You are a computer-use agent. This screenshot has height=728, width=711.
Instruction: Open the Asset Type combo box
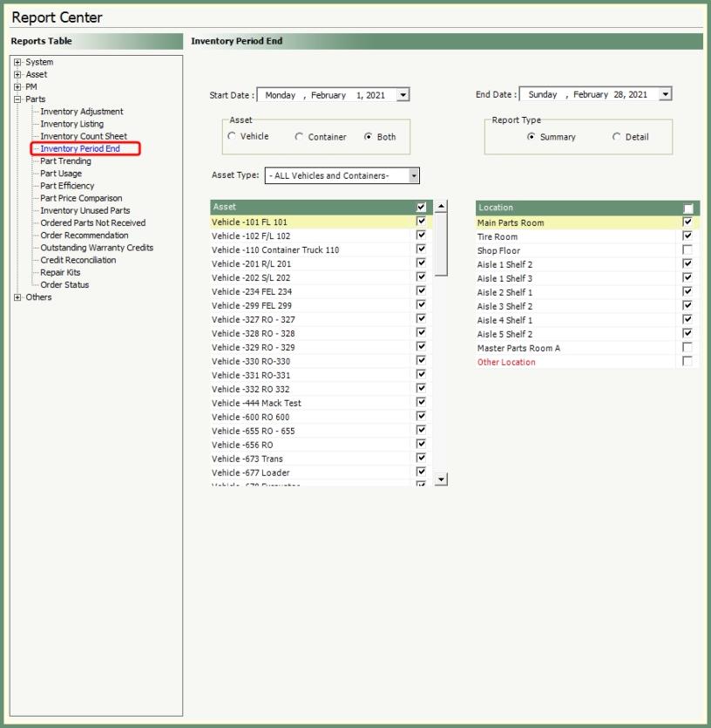414,176
